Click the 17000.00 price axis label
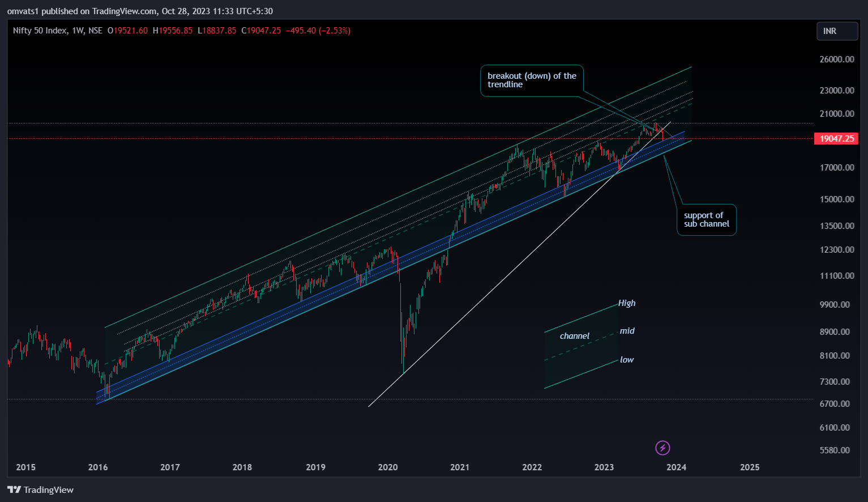The width and height of the screenshot is (868, 502). click(837, 168)
